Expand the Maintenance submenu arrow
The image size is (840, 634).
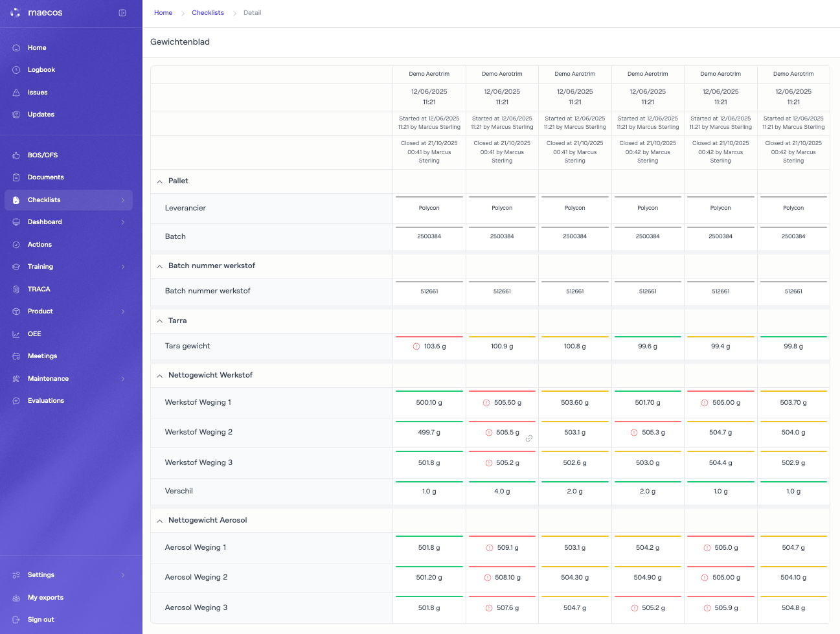123,379
